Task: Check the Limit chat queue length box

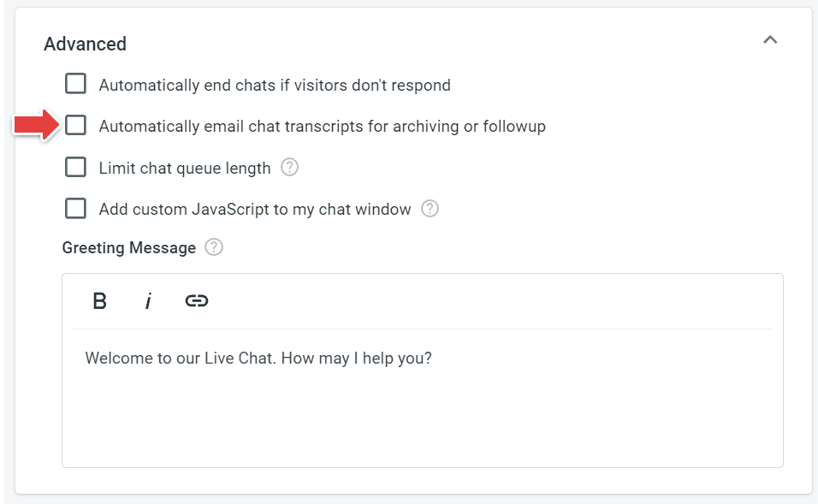Action: 75,167
